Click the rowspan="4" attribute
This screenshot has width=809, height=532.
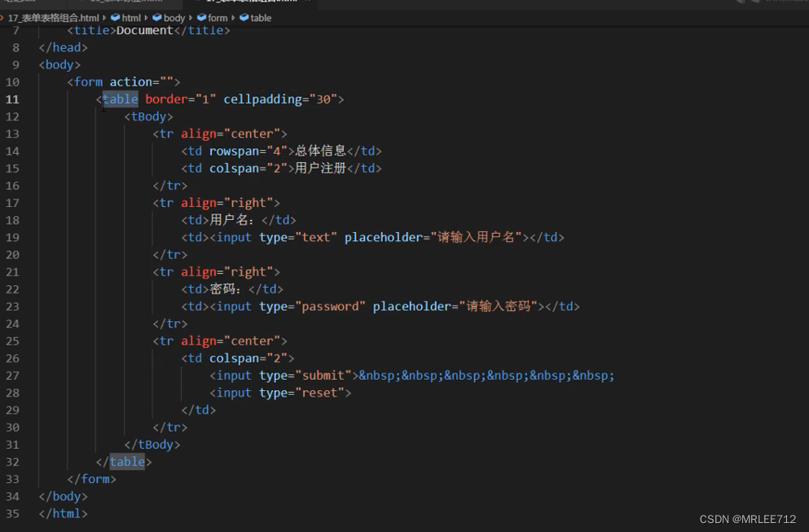pyautogui.click(x=248, y=152)
